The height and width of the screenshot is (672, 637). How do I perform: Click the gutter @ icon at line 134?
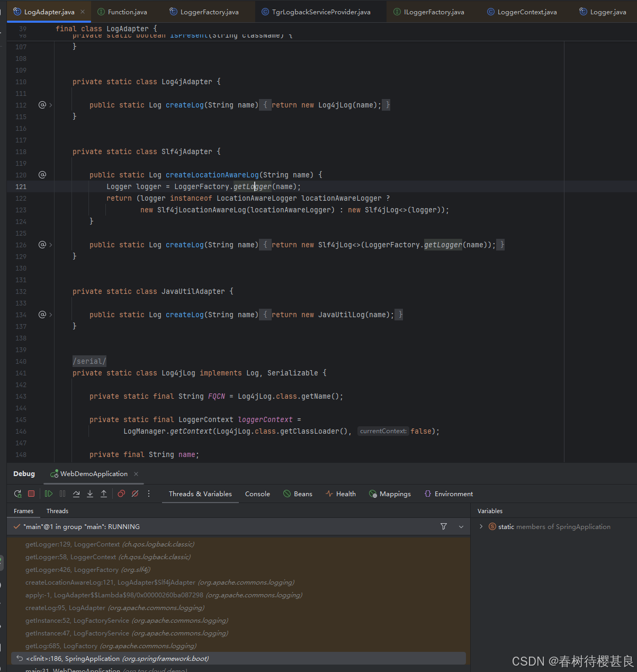42,315
